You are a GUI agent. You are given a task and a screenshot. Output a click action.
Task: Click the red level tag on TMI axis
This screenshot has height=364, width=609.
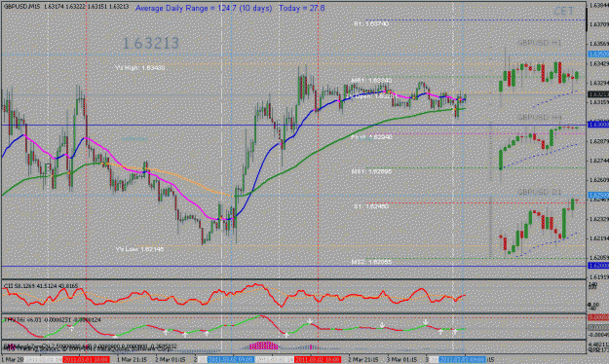pyautogui.click(x=598, y=317)
